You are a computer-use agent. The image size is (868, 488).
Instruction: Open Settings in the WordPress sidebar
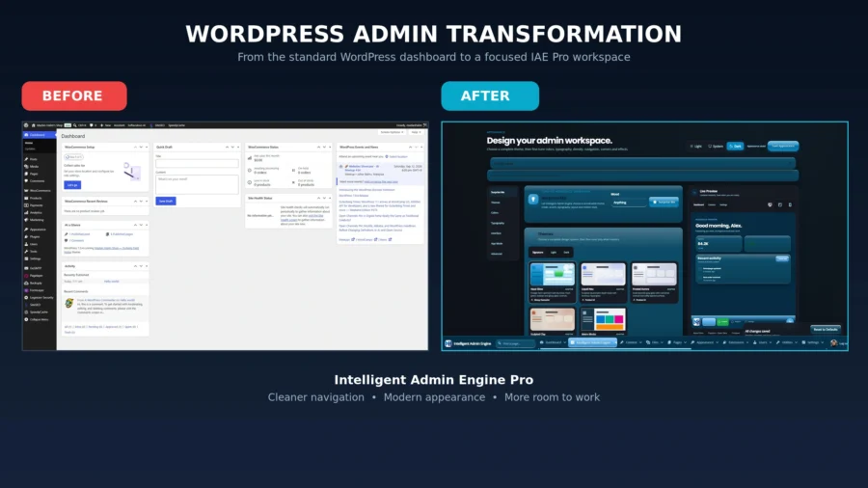pos(35,258)
